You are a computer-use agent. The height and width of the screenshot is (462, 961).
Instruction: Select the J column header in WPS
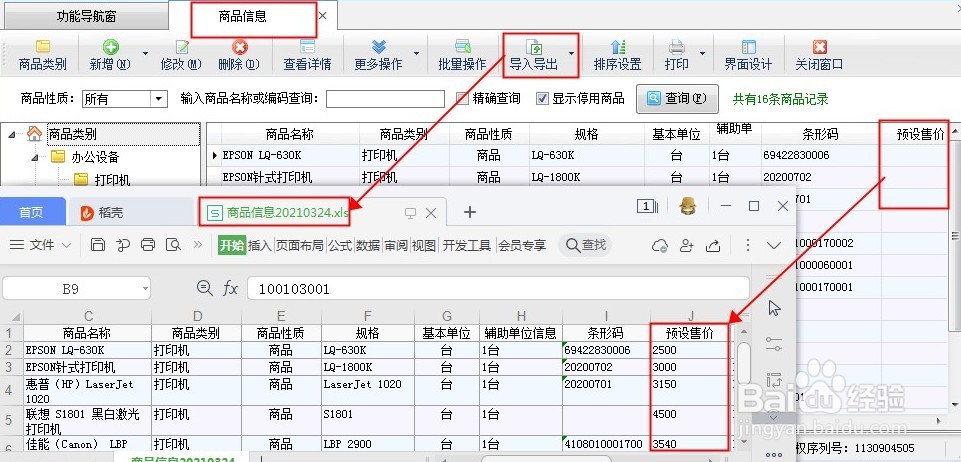(x=691, y=316)
